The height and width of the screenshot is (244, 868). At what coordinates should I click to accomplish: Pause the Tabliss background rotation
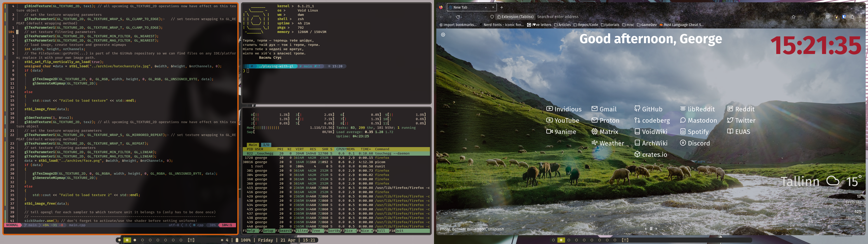click(651, 228)
